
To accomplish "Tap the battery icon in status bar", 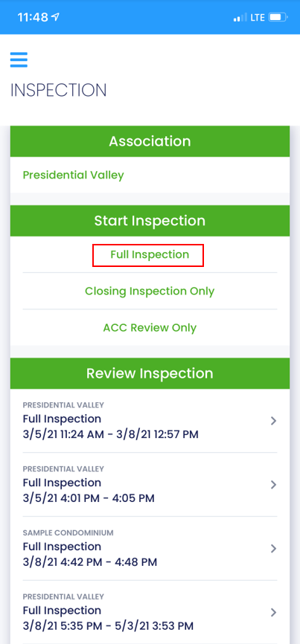I will 278,18.
